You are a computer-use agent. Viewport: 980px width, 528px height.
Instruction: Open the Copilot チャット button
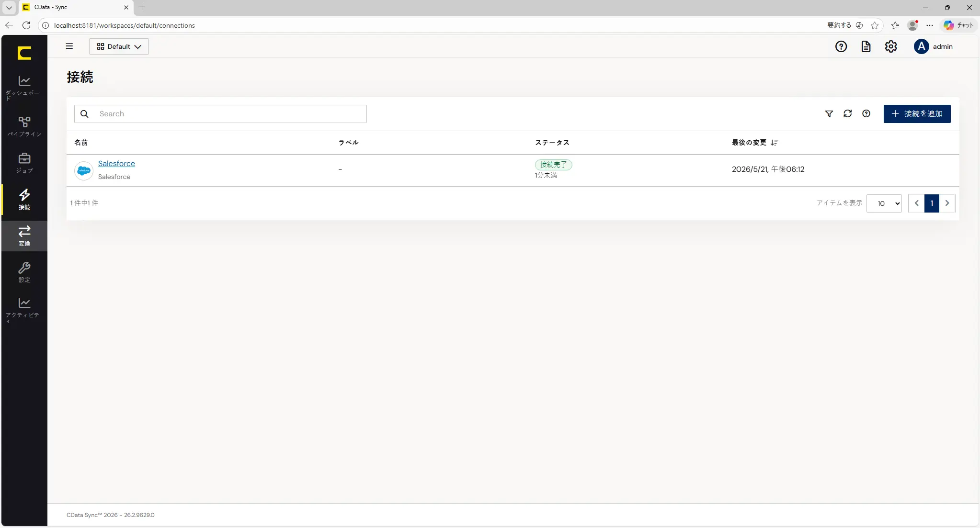[958, 25]
